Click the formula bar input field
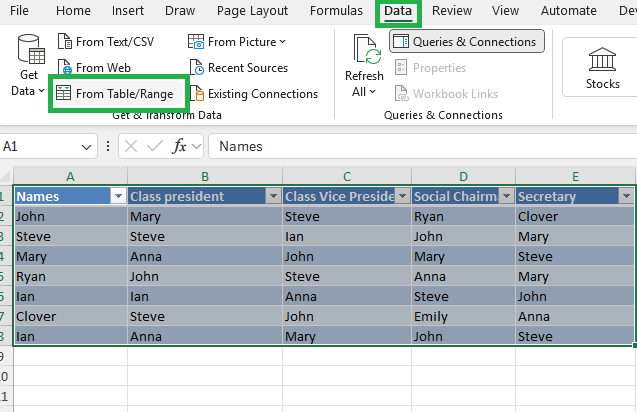Viewport: 637px width, 412px height. click(420, 146)
